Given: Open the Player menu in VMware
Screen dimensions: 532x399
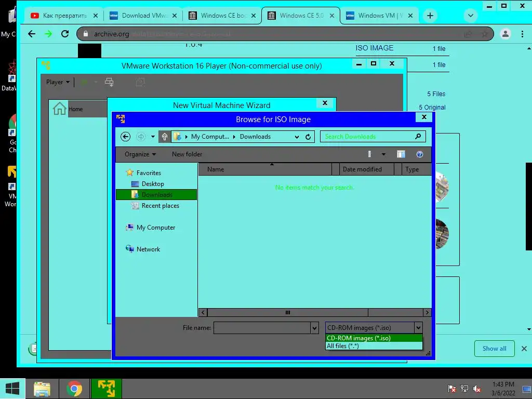Looking at the screenshot, I should (58, 82).
